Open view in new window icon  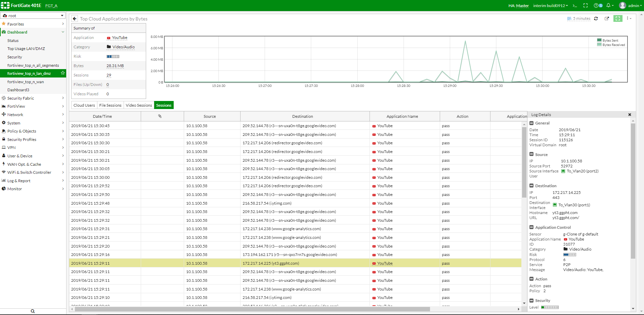(607, 19)
